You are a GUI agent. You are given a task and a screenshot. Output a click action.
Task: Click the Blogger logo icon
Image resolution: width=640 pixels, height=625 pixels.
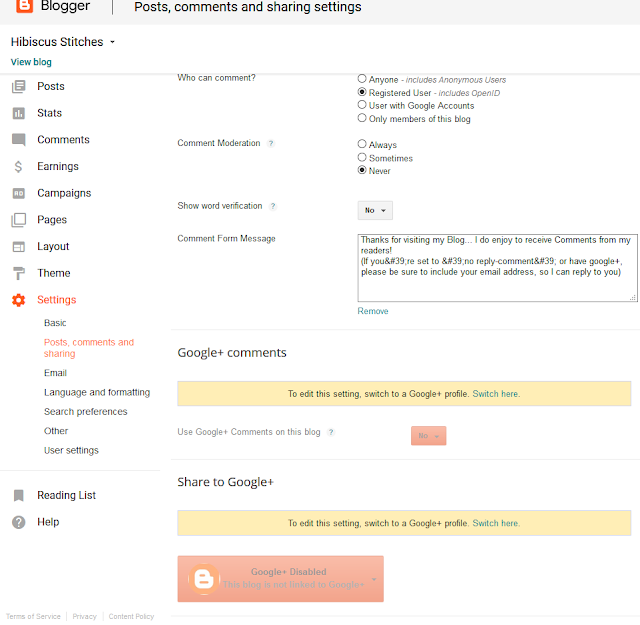pos(24,6)
